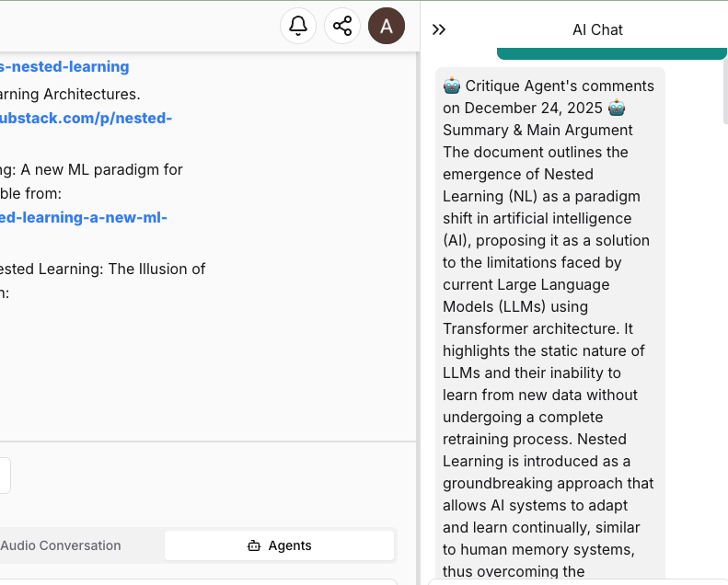Click the partially visible box at left edge
Screen dimensions: 728x585
pyautogui.click(x=5, y=476)
